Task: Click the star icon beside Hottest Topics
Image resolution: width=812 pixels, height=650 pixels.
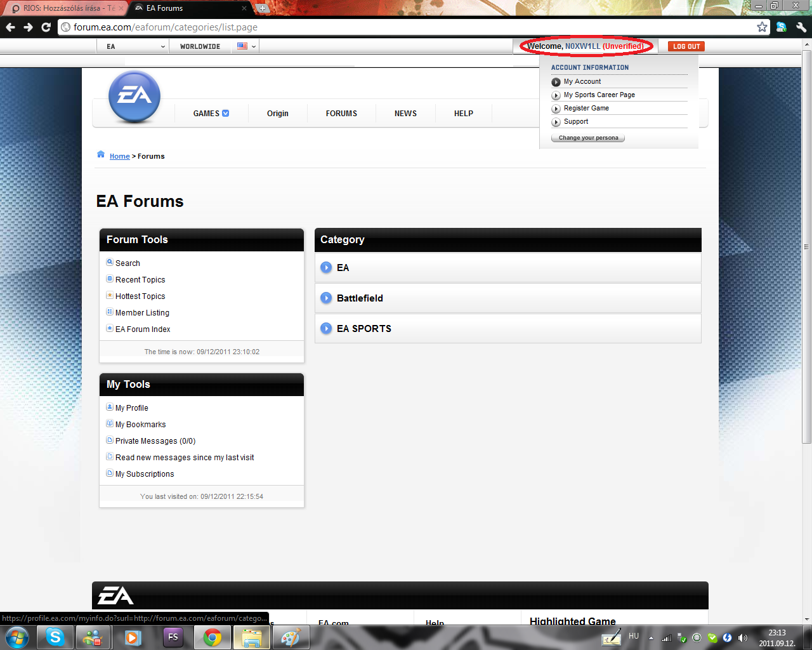Action: 110,295
